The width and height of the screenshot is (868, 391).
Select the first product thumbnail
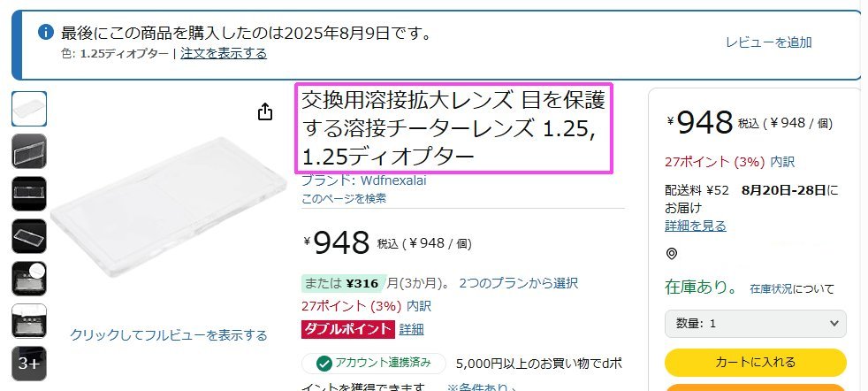(29, 109)
